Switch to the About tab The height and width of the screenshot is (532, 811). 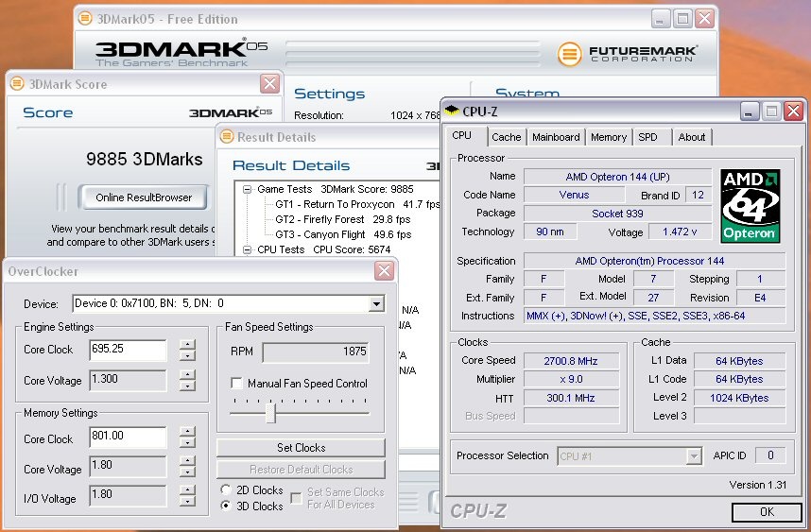coord(692,137)
